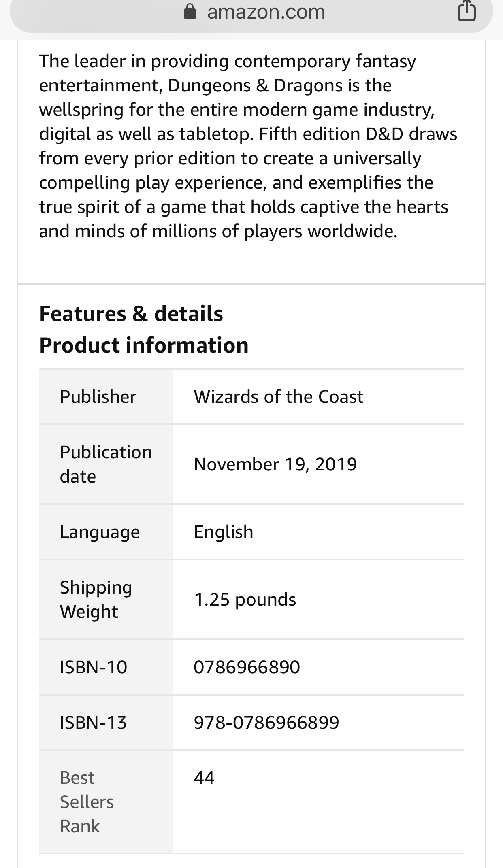Tap the padlock security icon
The image size is (503, 868).
(190, 13)
